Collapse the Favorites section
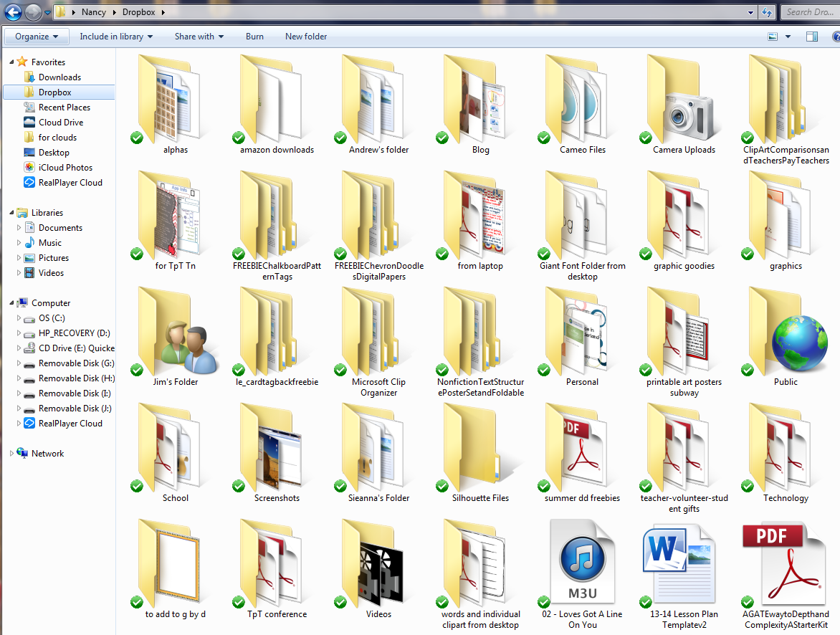840x635 pixels. pos(11,62)
